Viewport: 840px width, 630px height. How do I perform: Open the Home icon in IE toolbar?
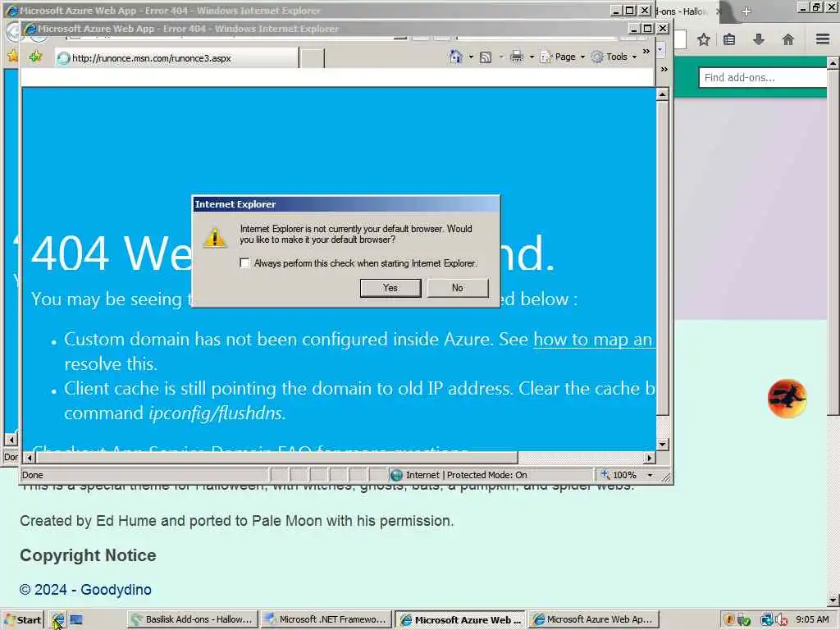point(456,57)
